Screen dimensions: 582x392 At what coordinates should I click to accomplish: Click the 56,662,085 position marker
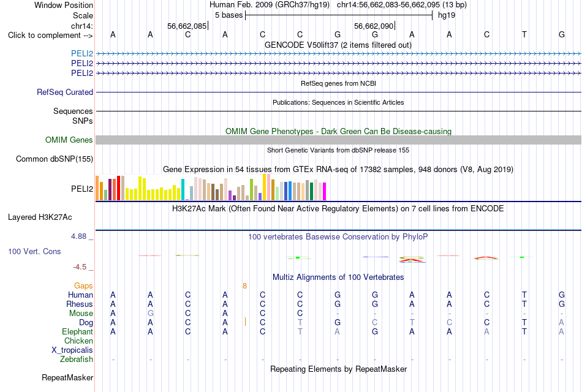tap(187, 26)
